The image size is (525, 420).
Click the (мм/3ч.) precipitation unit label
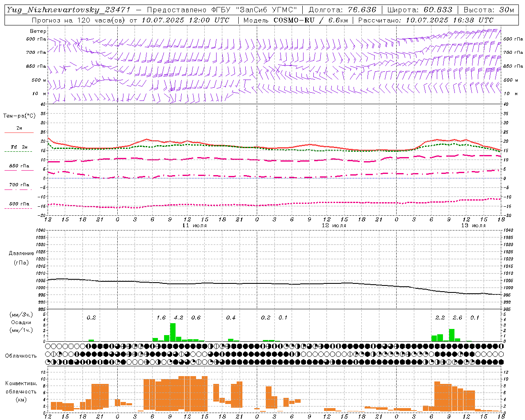(x=21, y=315)
